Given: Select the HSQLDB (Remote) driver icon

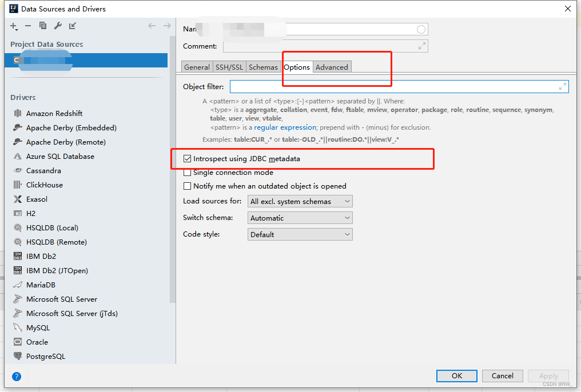Looking at the screenshot, I should (x=17, y=242).
